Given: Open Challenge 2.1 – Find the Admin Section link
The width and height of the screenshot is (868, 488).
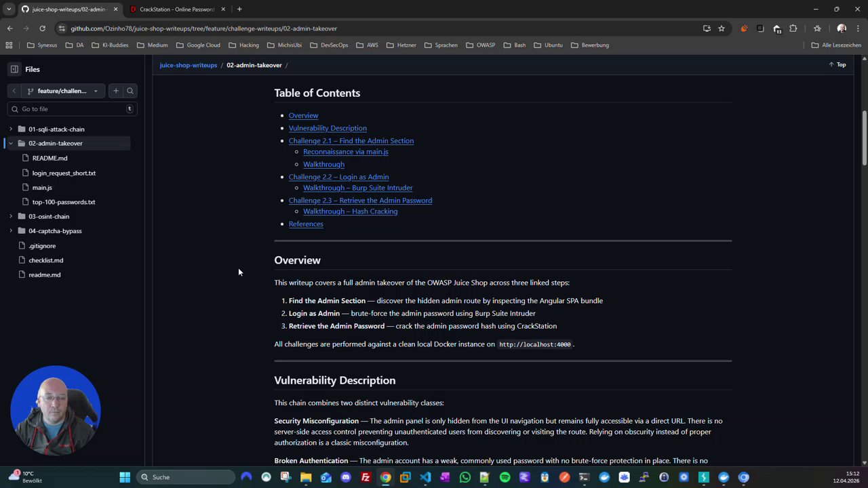Looking at the screenshot, I should coord(351,141).
